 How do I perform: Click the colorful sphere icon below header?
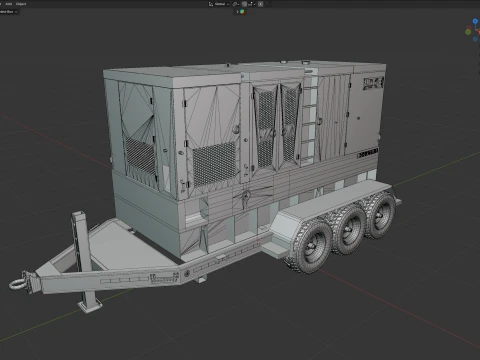pos(242,12)
